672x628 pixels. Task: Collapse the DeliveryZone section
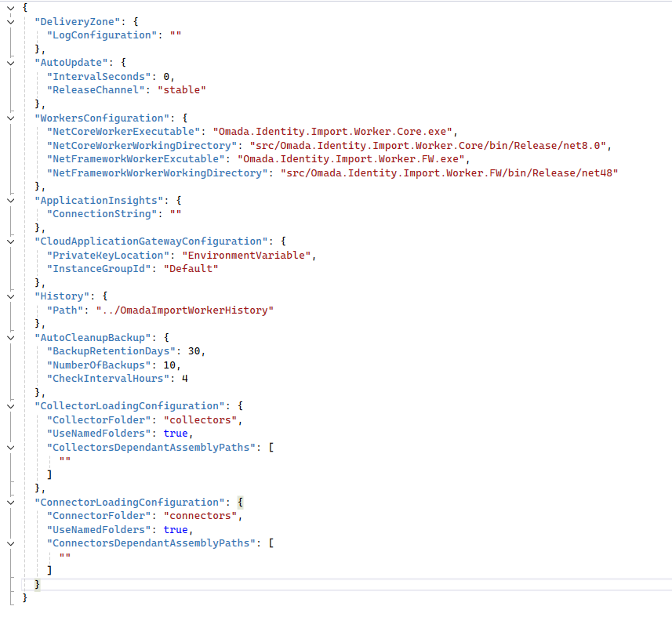[x=10, y=21]
